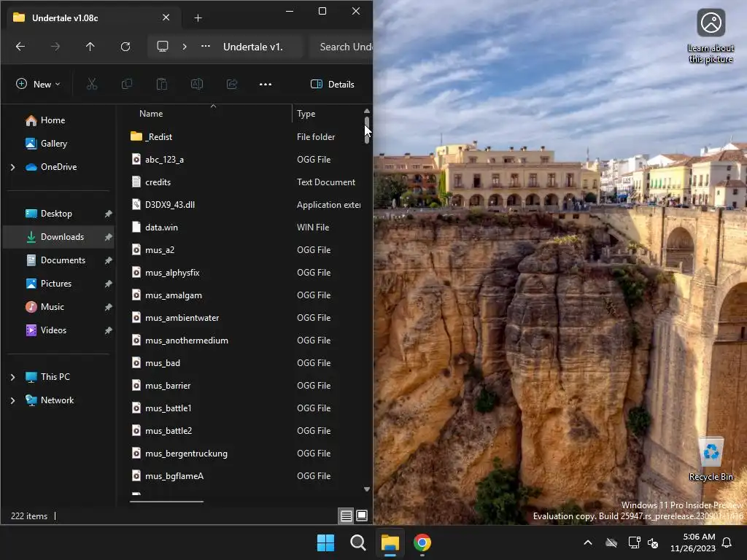Refresh the Undertale folder view
This screenshot has width=747, height=560.
(125, 47)
